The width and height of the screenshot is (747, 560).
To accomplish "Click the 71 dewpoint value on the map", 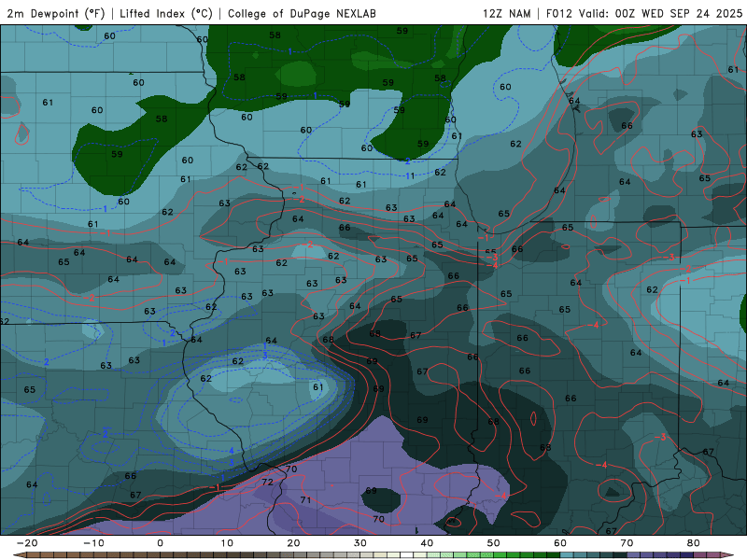I will click(305, 500).
